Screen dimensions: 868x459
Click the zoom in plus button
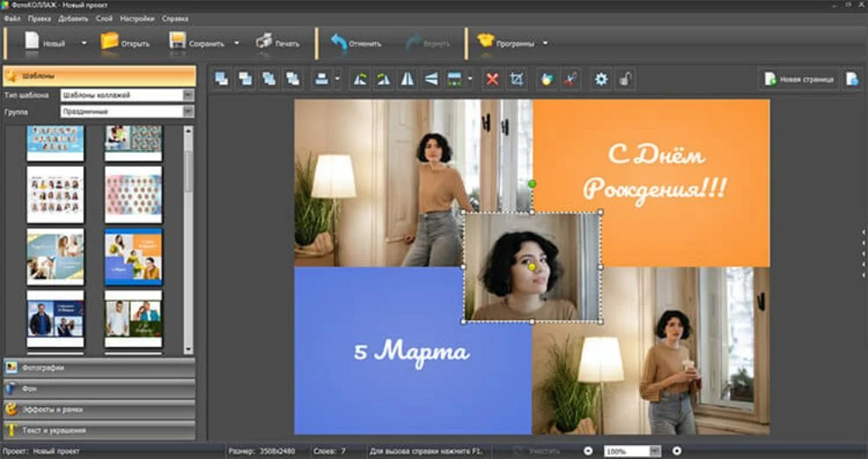pos(677,451)
